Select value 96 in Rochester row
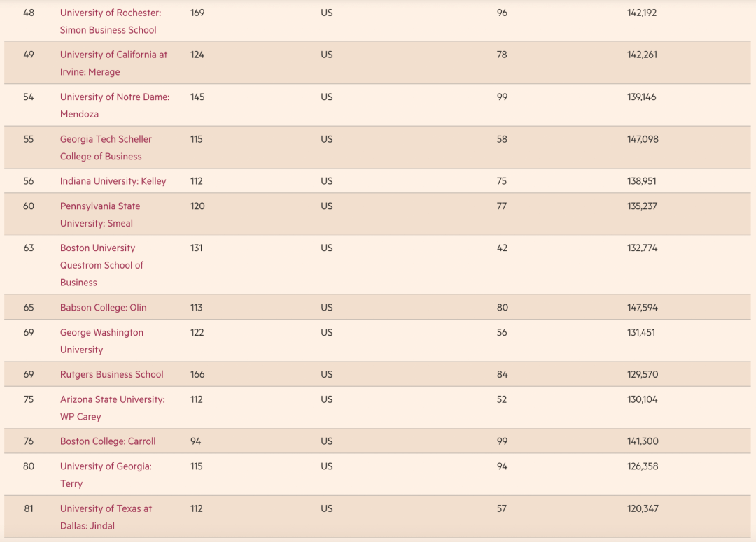The height and width of the screenshot is (542, 756). click(502, 13)
